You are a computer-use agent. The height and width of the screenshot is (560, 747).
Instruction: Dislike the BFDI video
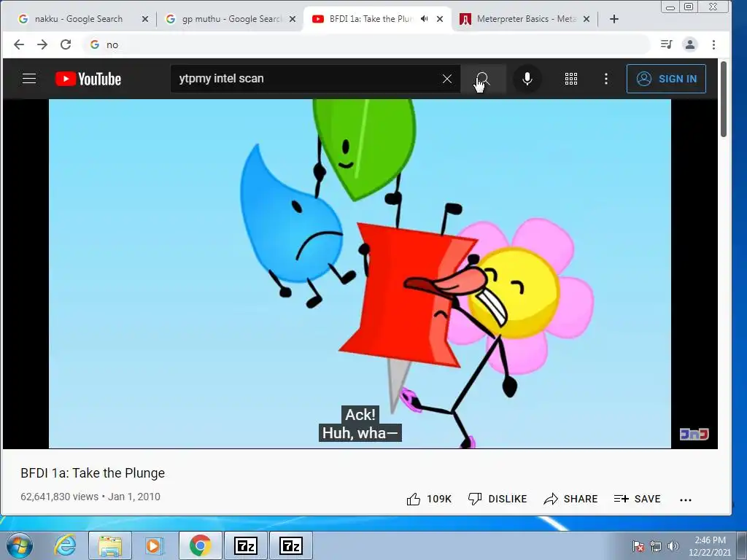coord(498,499)
